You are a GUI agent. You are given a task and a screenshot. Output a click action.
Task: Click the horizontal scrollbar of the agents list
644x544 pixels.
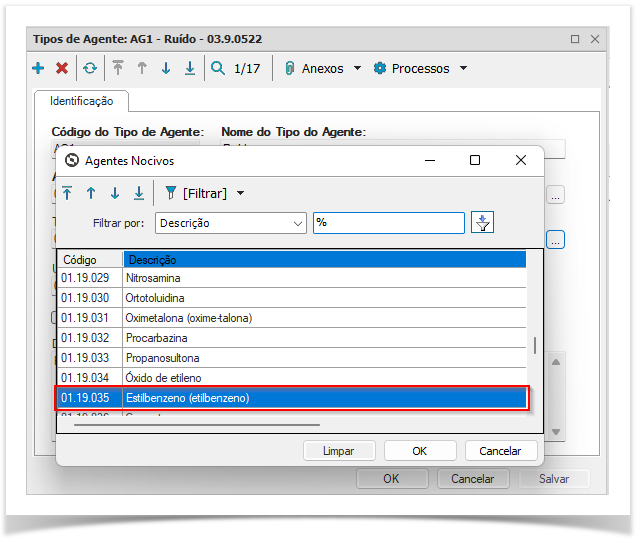(197, 425)
